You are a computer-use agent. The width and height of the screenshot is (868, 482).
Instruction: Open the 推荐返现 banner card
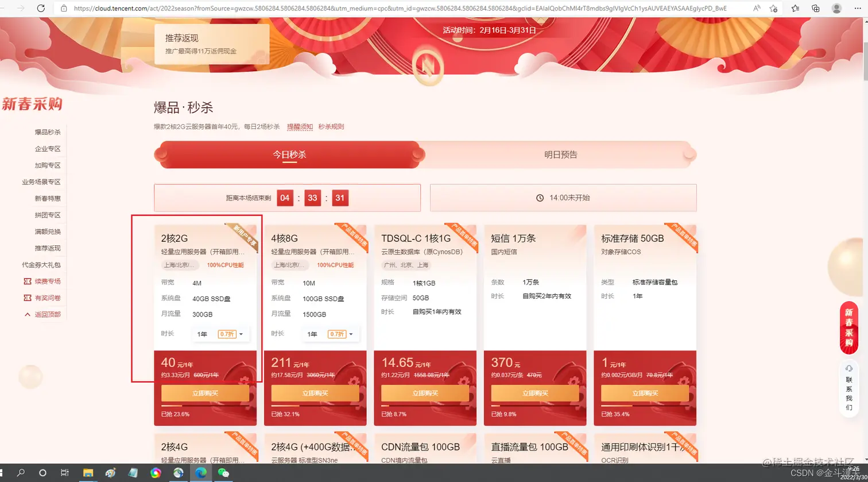(x=212, y=44)
